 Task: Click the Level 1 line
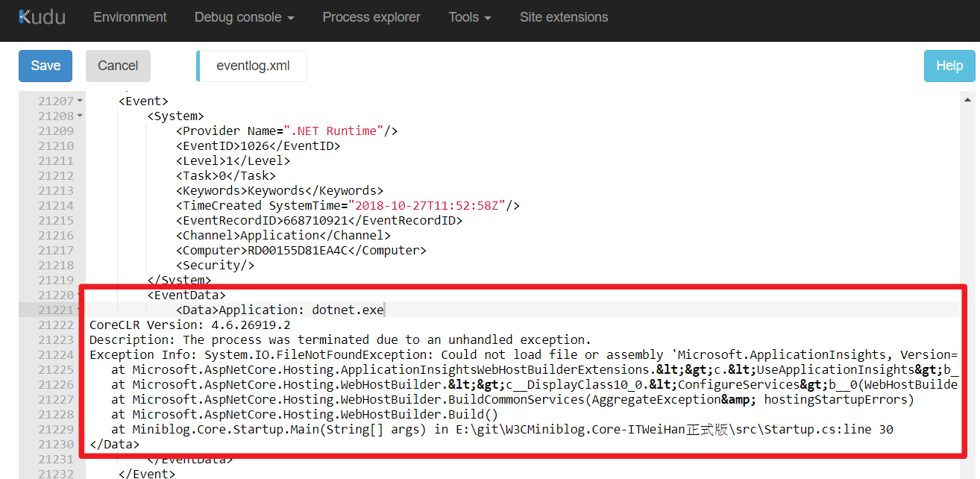click(x=233, y=161)
